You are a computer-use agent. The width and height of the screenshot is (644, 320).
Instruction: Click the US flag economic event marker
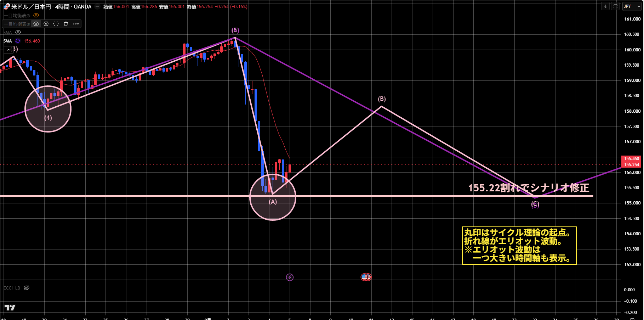(x=364, y=277)
